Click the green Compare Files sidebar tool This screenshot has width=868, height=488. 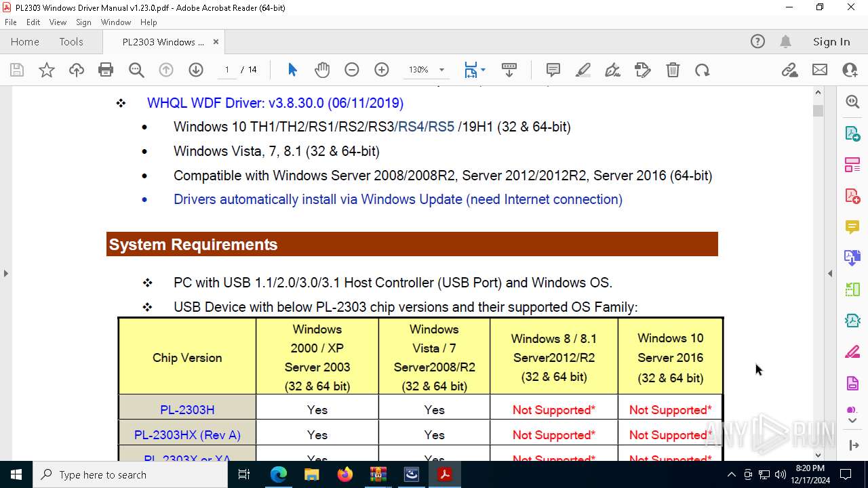[x=852, y=289]
